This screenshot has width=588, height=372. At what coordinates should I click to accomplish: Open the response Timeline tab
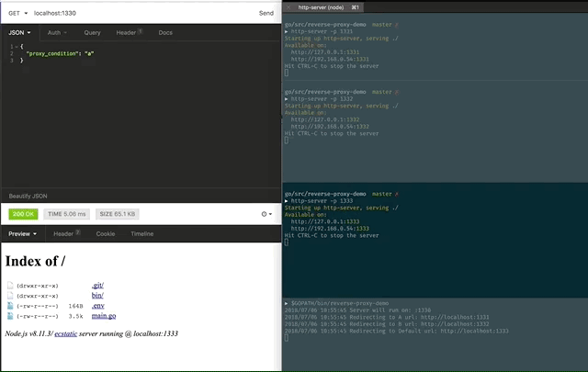pyautogui.click(x=141, y=234)
